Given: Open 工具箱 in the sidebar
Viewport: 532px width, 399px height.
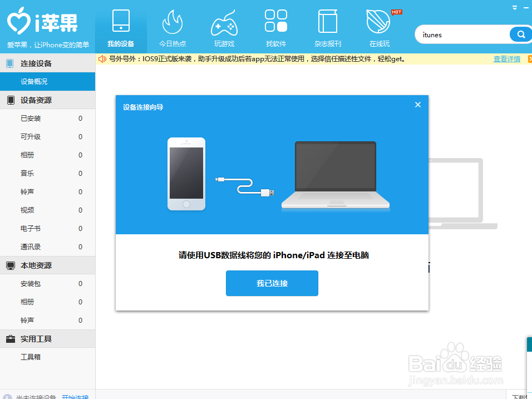Looking at the screenshot, I should coord(47,357).
